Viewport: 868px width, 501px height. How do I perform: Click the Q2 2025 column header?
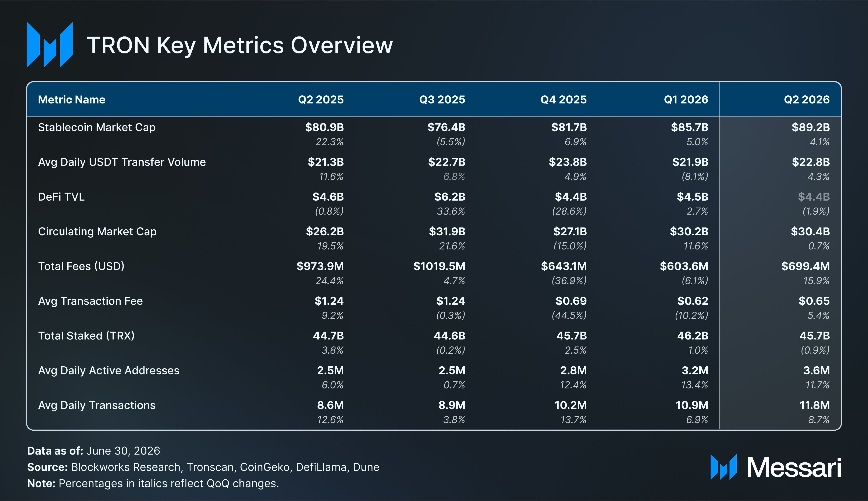[320, 99]
